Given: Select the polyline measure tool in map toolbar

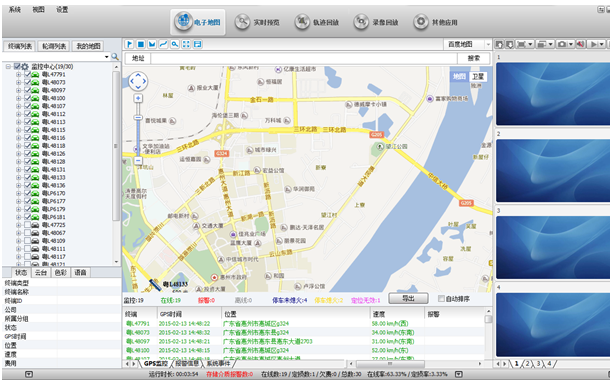Looking at the screenshot, I should point(163,44).
